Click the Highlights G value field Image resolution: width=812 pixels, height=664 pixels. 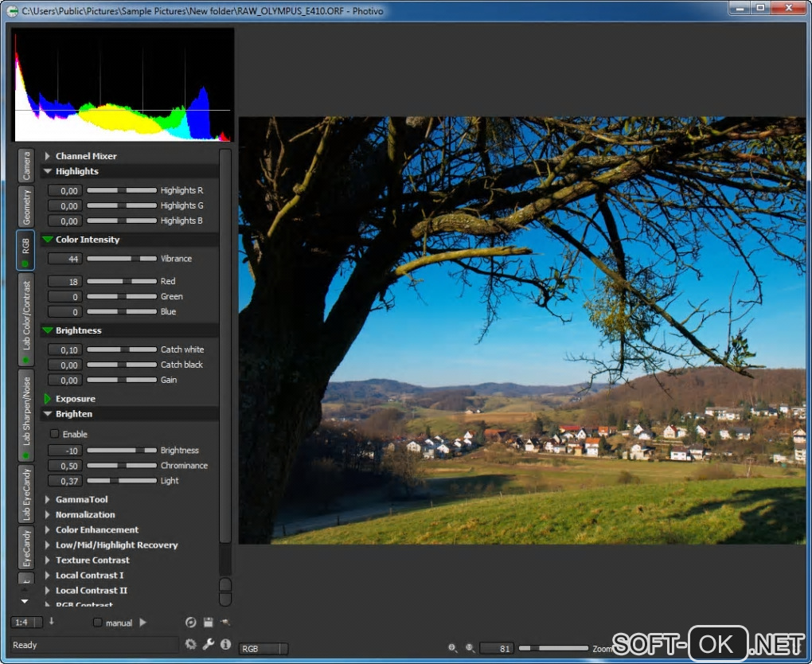[64, 205]
